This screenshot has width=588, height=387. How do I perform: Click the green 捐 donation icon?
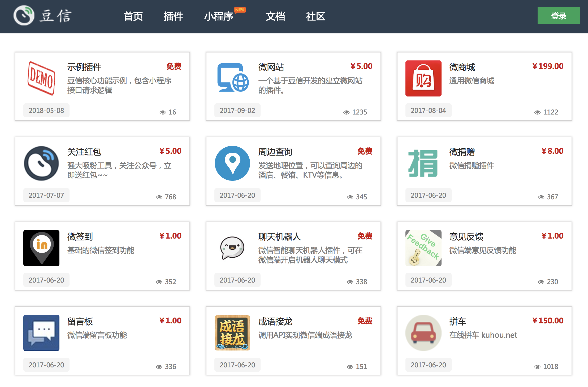click(423, 163)
